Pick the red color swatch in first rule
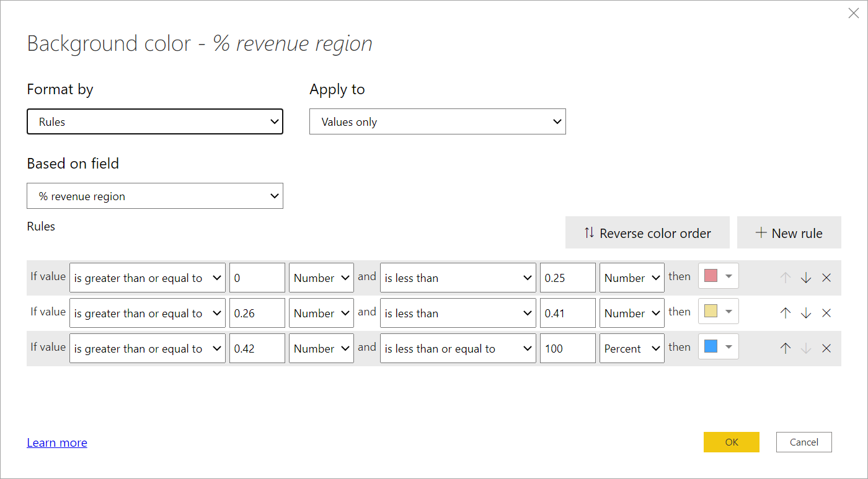This screenshot has height=479, width=868. pyautogui.click(x=719, y=276)
